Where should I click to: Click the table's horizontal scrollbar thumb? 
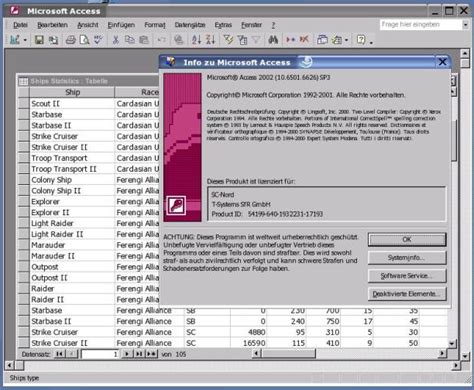tap(288, 354)
